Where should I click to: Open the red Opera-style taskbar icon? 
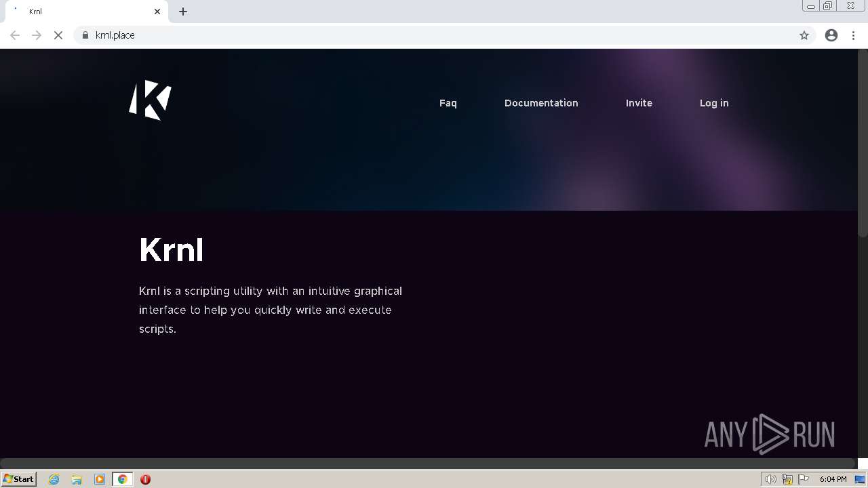[145, 479]
